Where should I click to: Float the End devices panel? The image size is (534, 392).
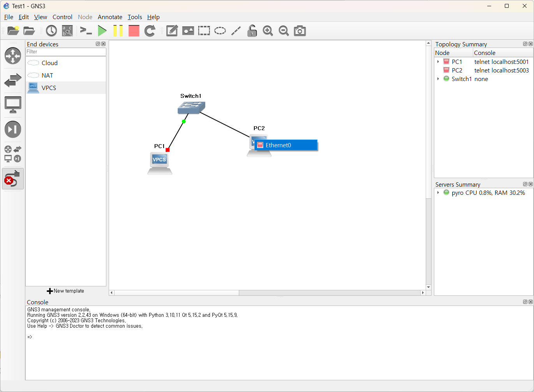coord(98,44)
